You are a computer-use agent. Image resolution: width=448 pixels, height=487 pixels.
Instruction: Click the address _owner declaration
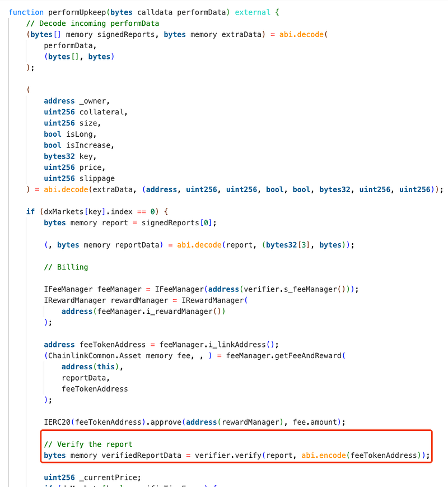(77, 101)
